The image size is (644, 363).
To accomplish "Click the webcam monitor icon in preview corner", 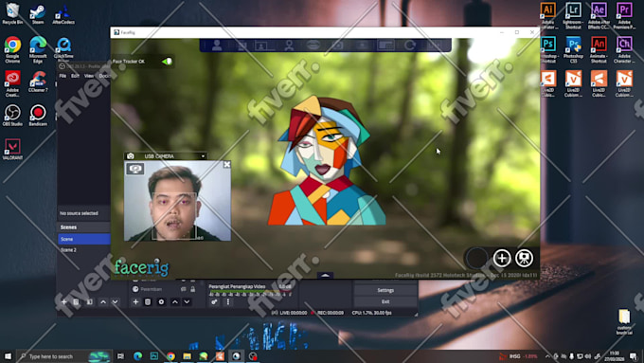I will 135,169.
